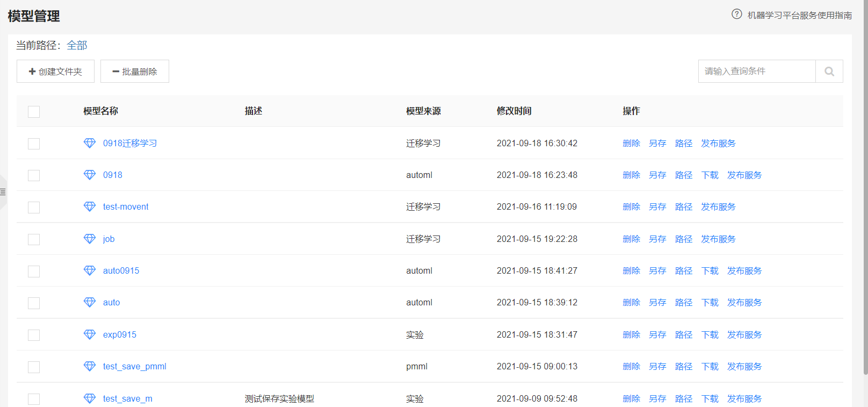Open model test_save_m
868x407 pixels.
pos(128,398)
